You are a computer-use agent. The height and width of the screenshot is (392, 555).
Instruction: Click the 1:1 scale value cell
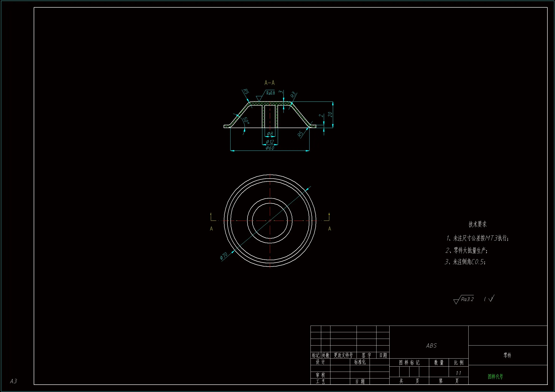[x=458, y=373]
